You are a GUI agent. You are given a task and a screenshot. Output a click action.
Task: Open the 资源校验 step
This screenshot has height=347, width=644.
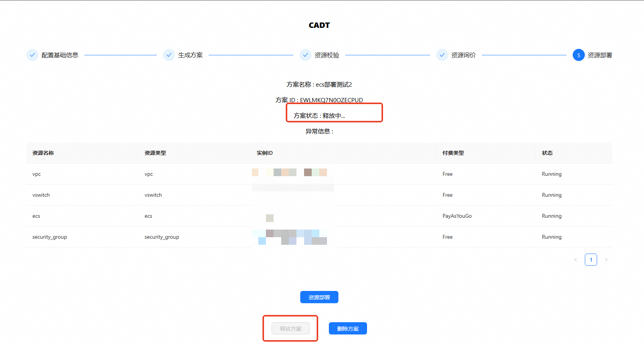click(x=327, y=55)
